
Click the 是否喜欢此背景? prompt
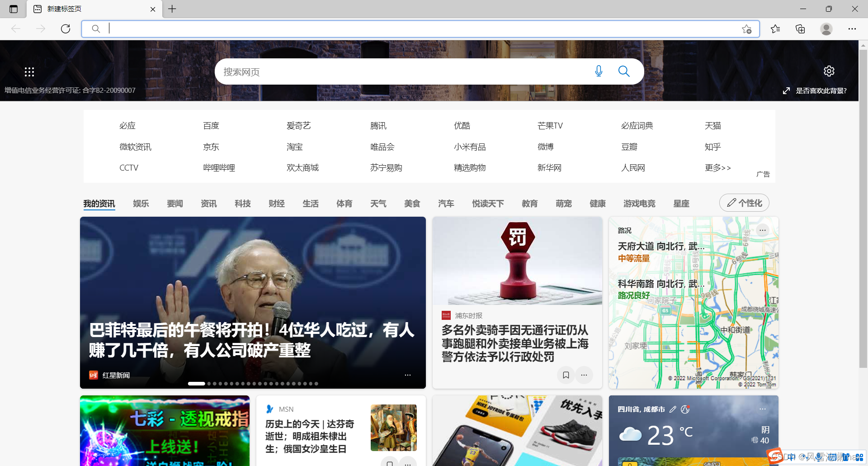pyautogui.click(x=821, y=90)
